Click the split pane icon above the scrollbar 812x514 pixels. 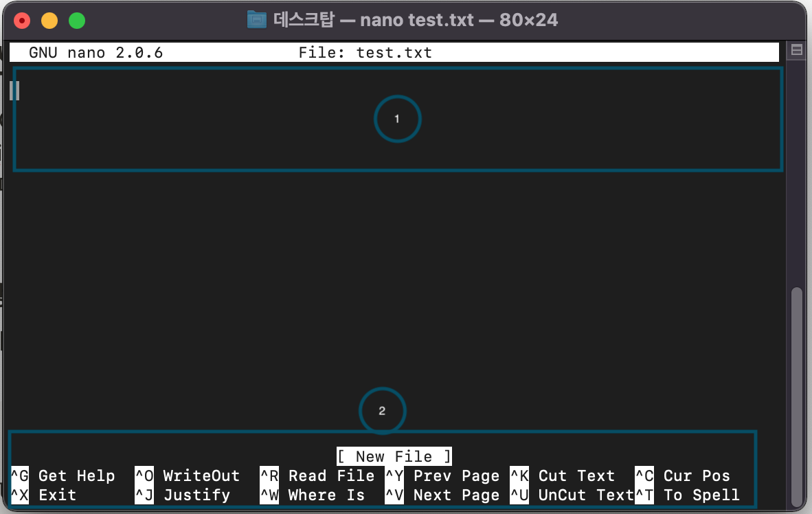click(x=796, y=49)
